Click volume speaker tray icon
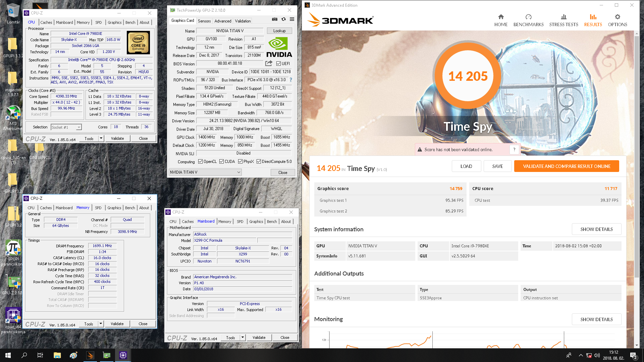 [597, 355]
